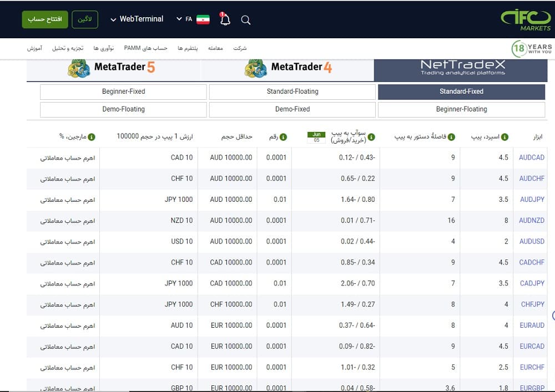Open the CADCHF instrument link
Viewport: 555px width, 392px height.
click(532, 262)
